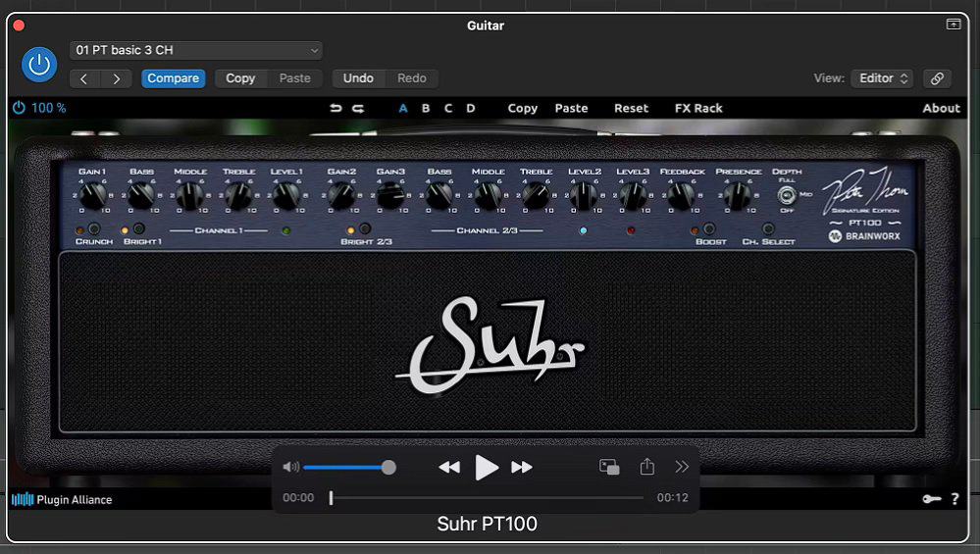Click the Gain3 knob
Viewport: 980px width, 554px height.
[390, 196]
